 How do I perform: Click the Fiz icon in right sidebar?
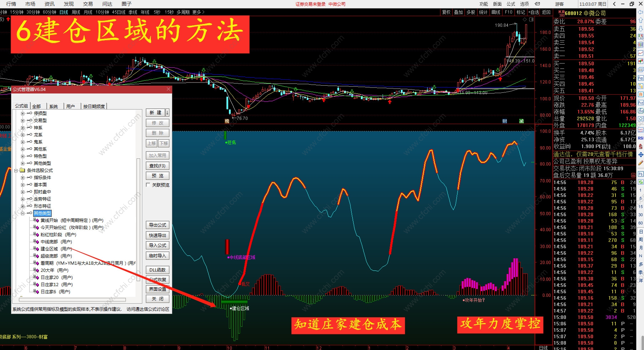[x=640, y=103]
